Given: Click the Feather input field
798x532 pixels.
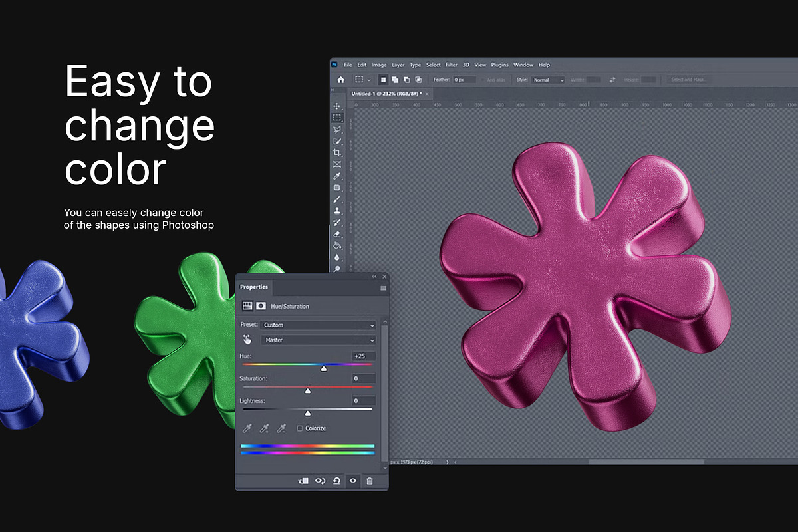Looking at the screenshot, I should pyautogui.click(x=464, y=80).
